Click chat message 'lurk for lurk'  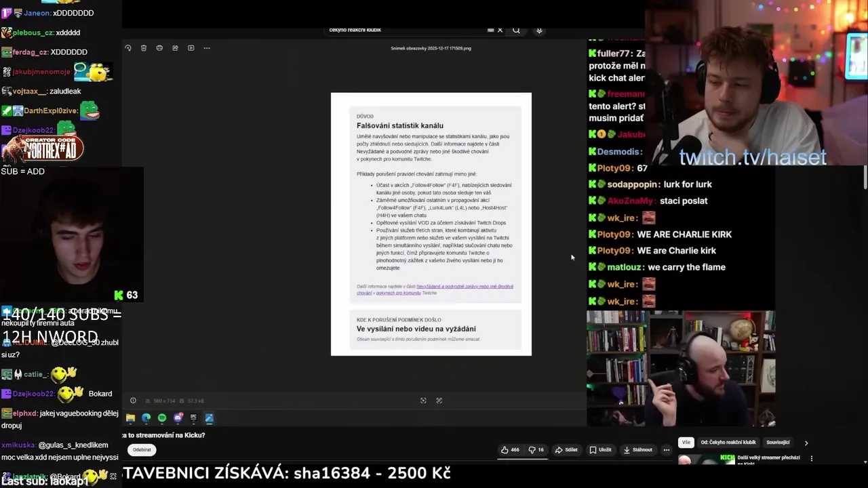click(x=686, y=184)
